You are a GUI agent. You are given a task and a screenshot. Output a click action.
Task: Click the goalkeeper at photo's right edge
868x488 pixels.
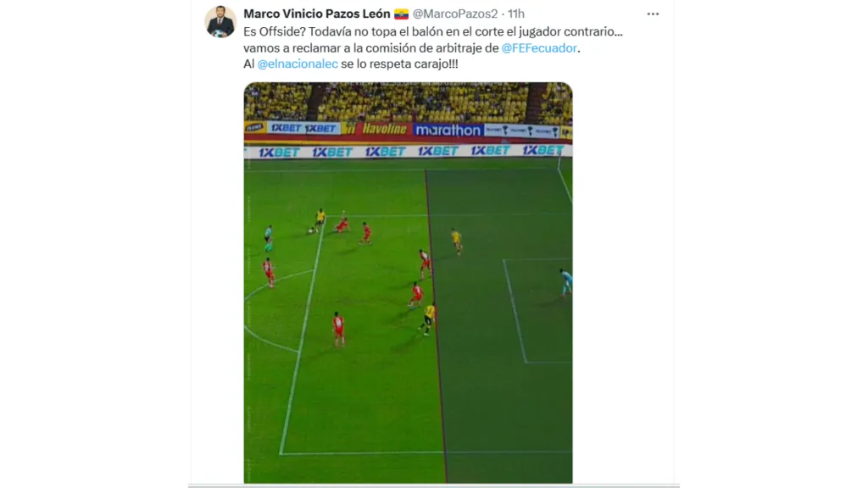565,282
